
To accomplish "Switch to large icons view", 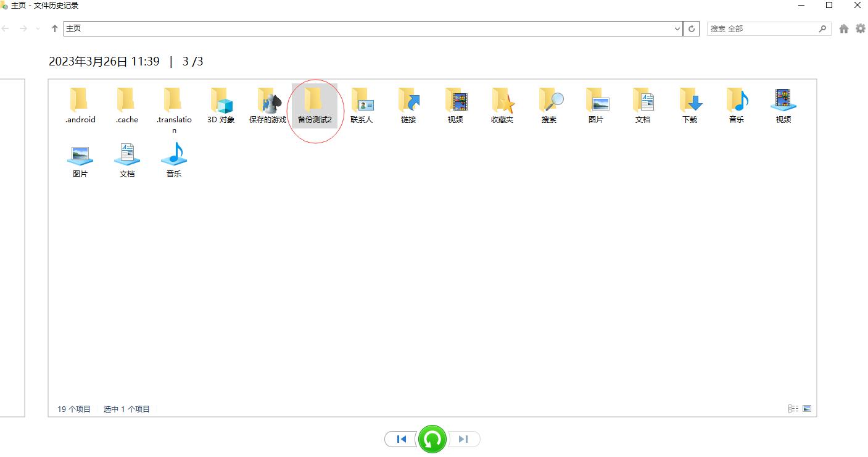I will click(x=806, y=408).
